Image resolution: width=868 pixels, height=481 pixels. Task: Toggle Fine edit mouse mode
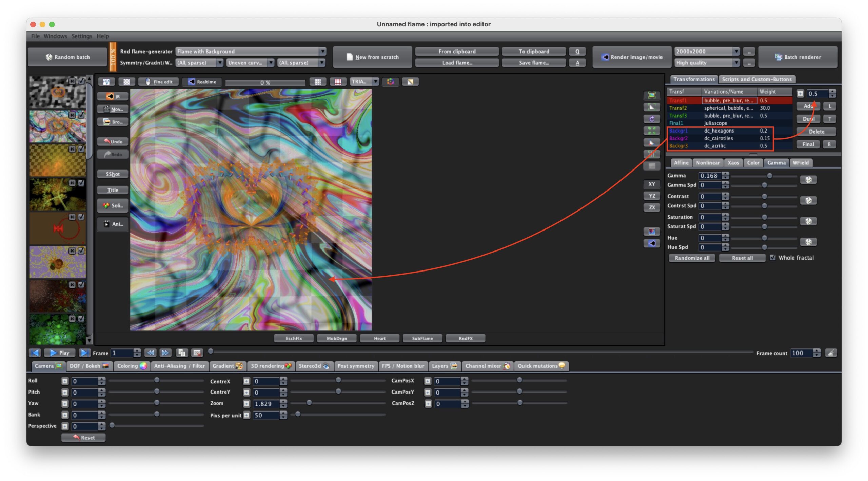click(159, 82)
